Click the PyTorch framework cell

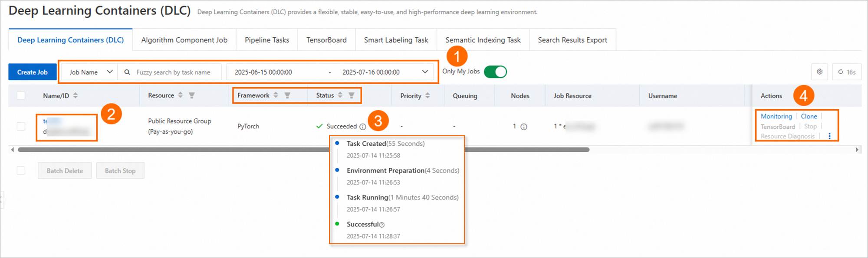[x=248, y=126]
